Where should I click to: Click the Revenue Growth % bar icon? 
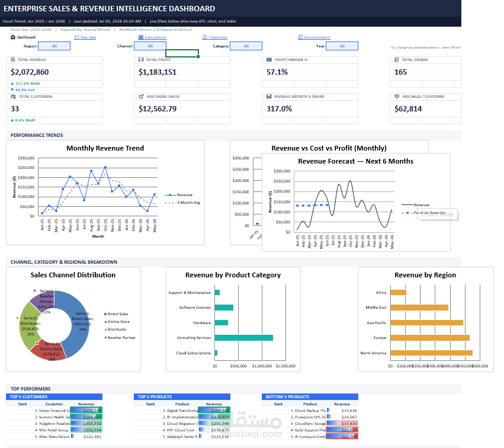tap(269, 97)
